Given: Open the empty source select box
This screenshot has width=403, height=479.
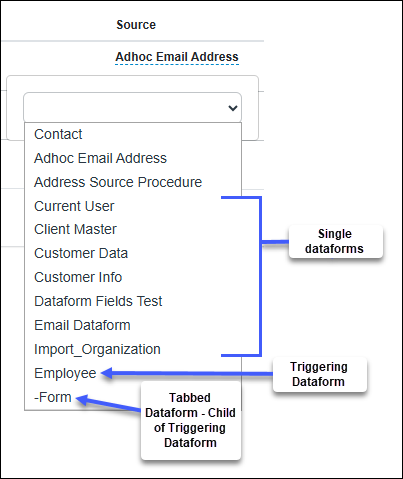Looking at the screenshot, I should tap(132, 108).
